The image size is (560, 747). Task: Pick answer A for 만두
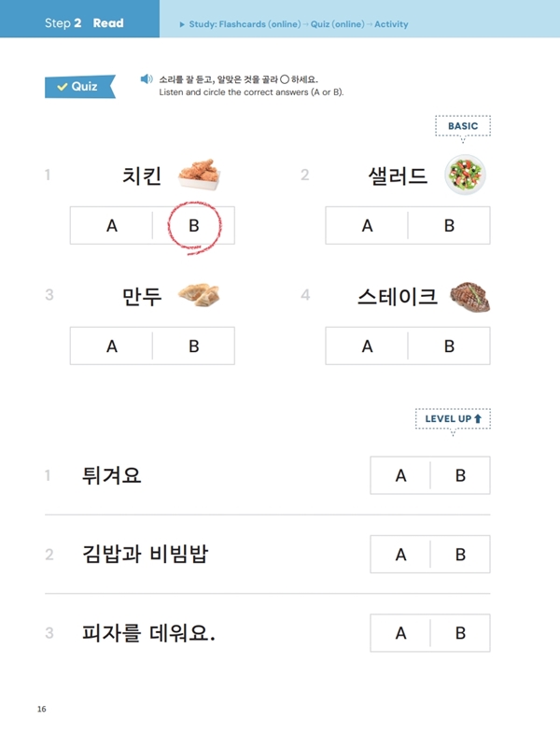point(112,345)
